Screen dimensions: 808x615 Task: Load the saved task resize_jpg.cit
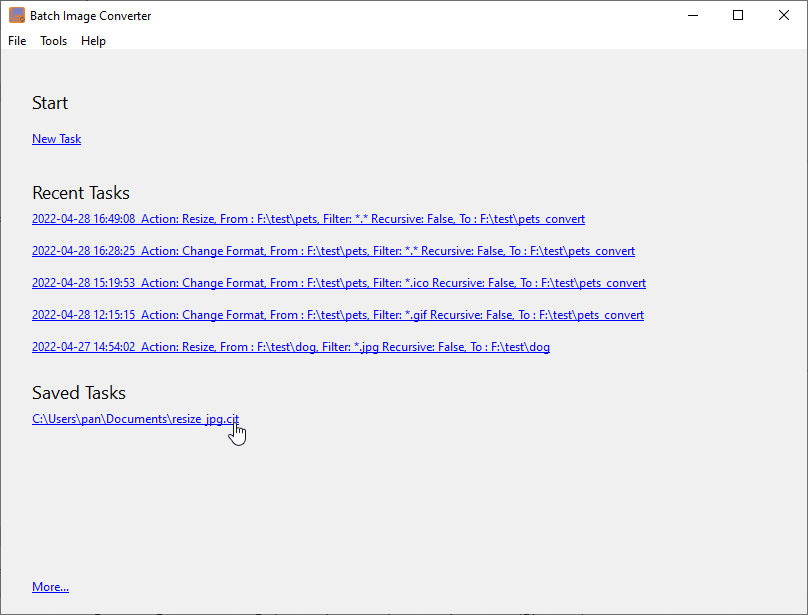click(x=135, y=418)
